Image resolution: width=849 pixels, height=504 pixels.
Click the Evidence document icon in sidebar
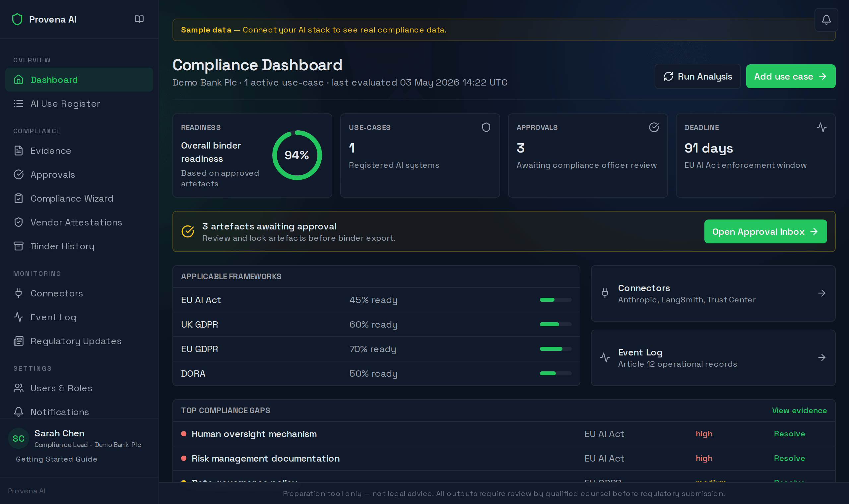point(19,151)
